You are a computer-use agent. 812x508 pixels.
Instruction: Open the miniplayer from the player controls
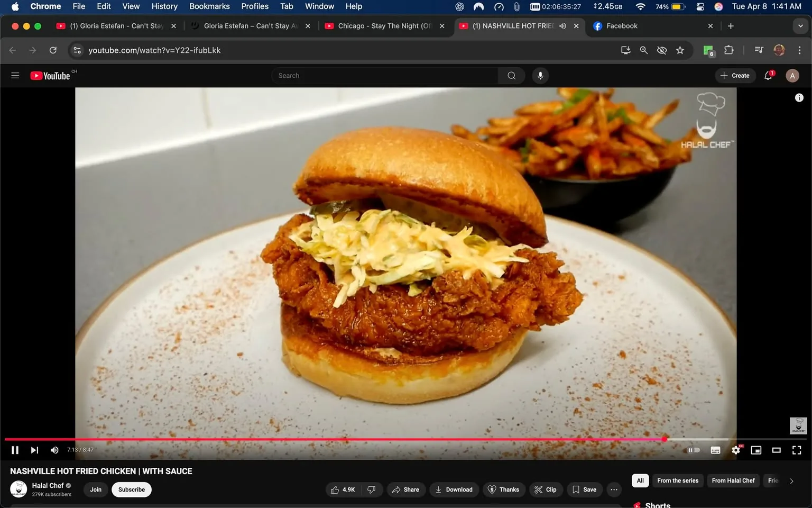coord(755,450)
